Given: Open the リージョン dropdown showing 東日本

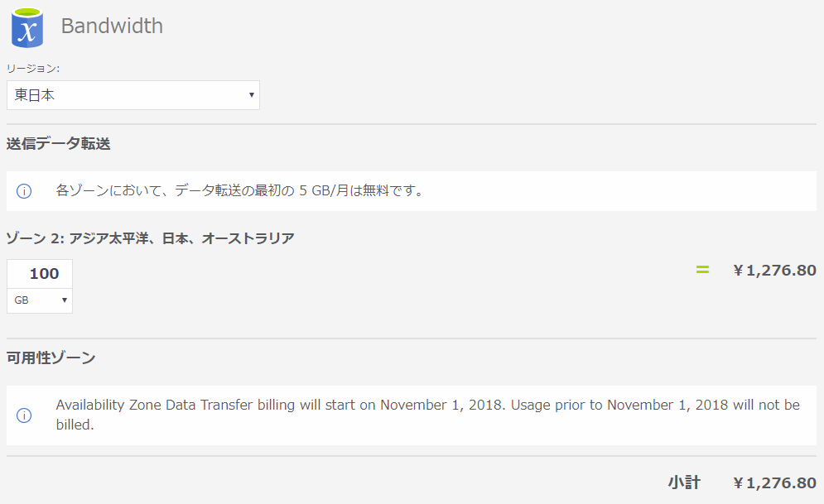Looking at the screenshot, I should [x=133, y=95].
